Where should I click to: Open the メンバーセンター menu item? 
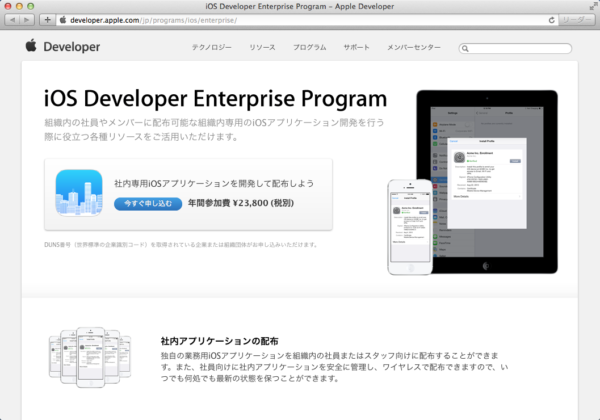(x=414, y=47)
